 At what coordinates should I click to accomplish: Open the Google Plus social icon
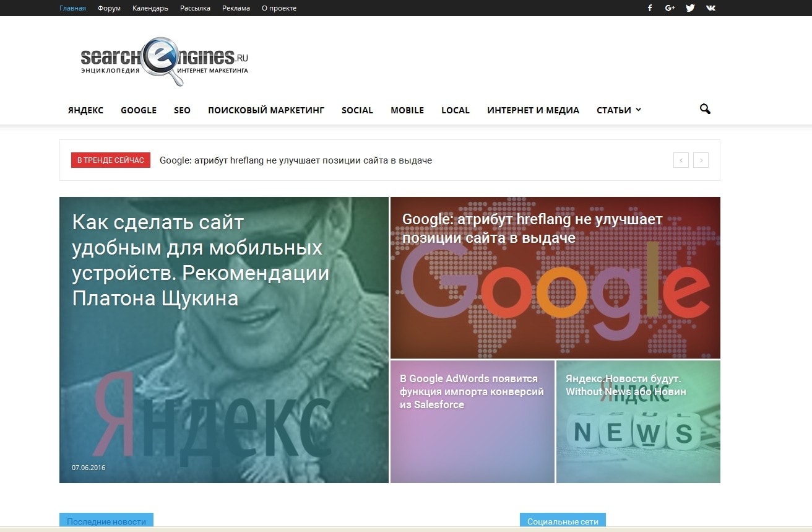pos(670,8)
